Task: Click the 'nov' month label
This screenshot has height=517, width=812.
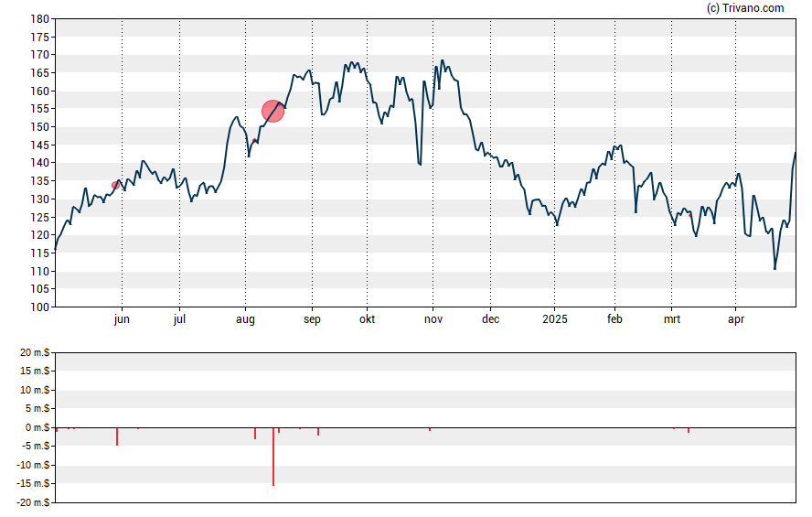Action: click(x=433, y=319)
